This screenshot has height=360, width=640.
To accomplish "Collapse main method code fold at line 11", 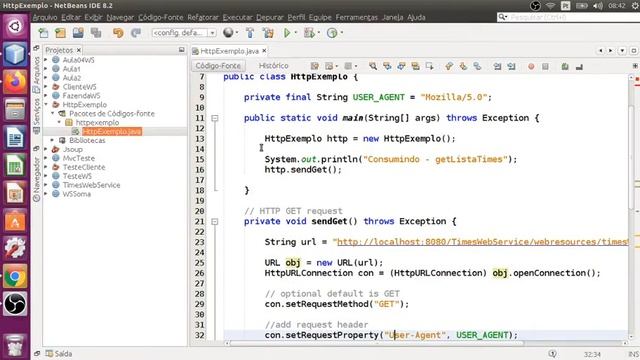I will click(x=215, y=118).
